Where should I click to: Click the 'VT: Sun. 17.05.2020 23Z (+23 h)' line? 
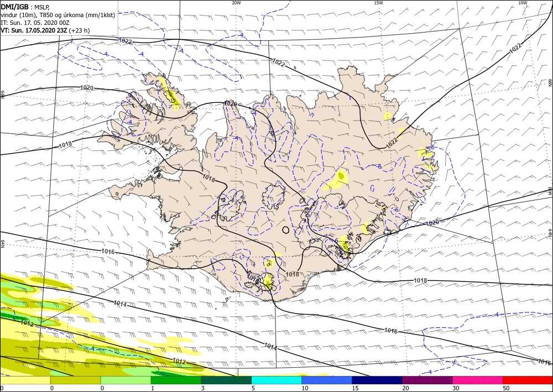coord(45,30)
